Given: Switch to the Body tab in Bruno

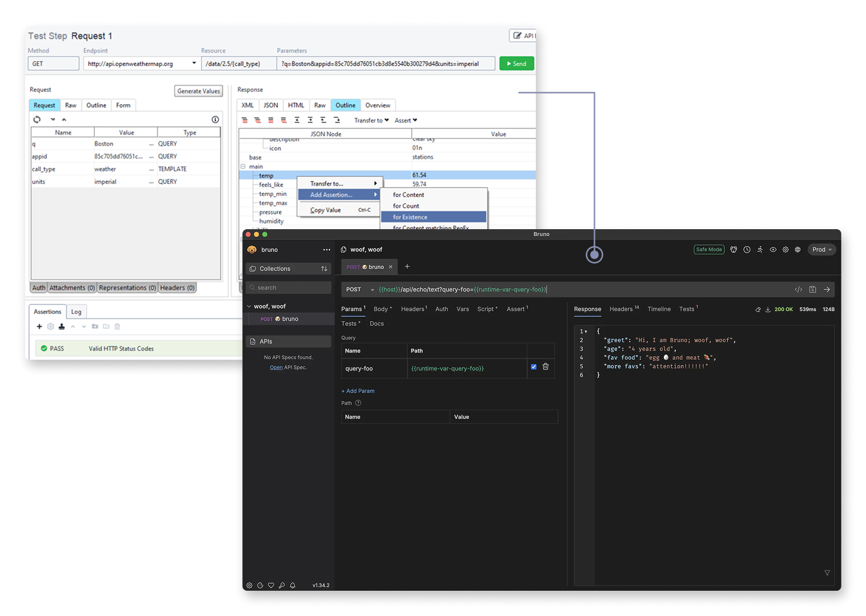Looking at the screenshot, I should pyautogui.click(x=382, y=309).
